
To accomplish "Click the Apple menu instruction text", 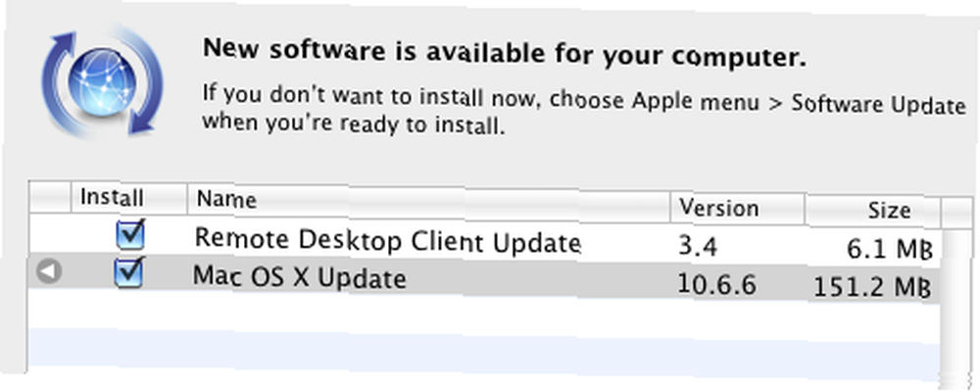I will pos(583,112).
